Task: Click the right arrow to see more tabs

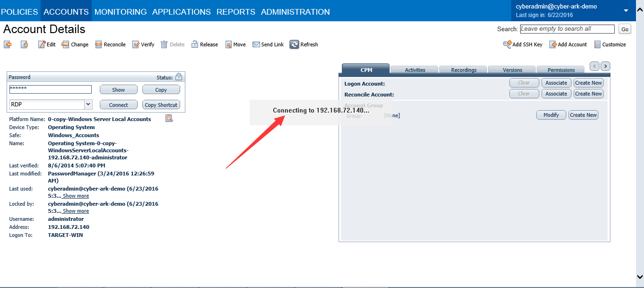Action: coord(605,66)
